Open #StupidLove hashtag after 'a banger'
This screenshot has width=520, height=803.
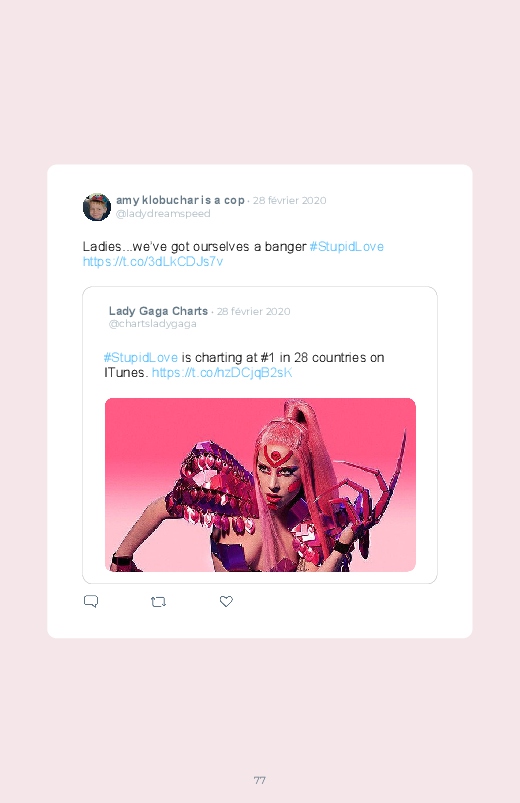tap(346, 246)
